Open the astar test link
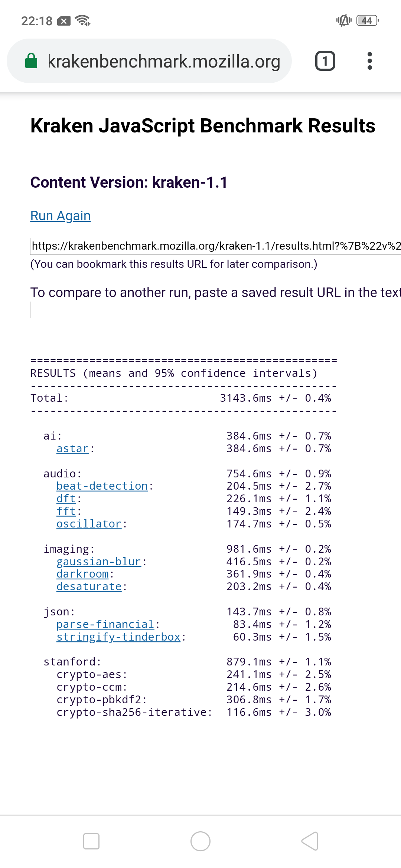Screen dimensions: 401x868 (72, 449)
